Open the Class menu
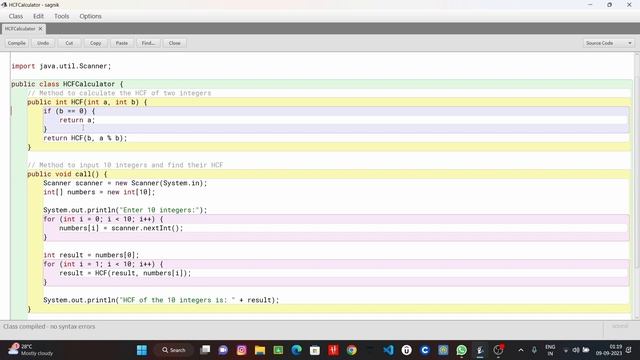This screenshot has width=640, height=360. pos(16,16)
